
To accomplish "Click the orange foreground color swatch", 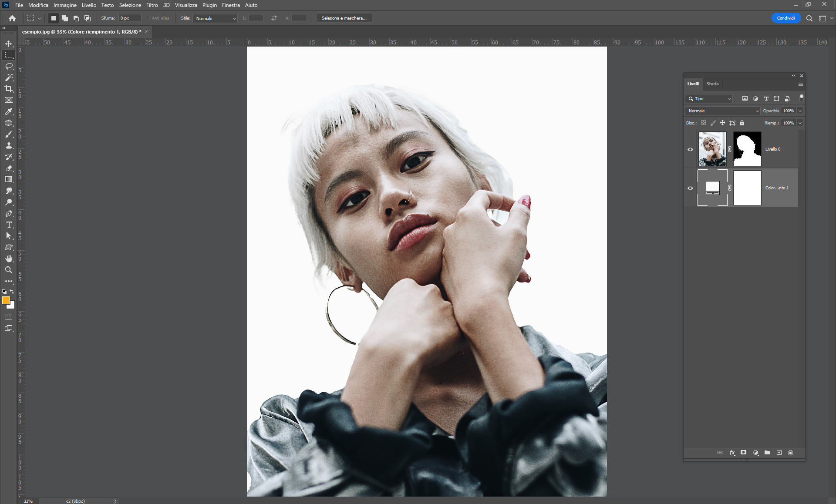I will click(x=6, y=300).
